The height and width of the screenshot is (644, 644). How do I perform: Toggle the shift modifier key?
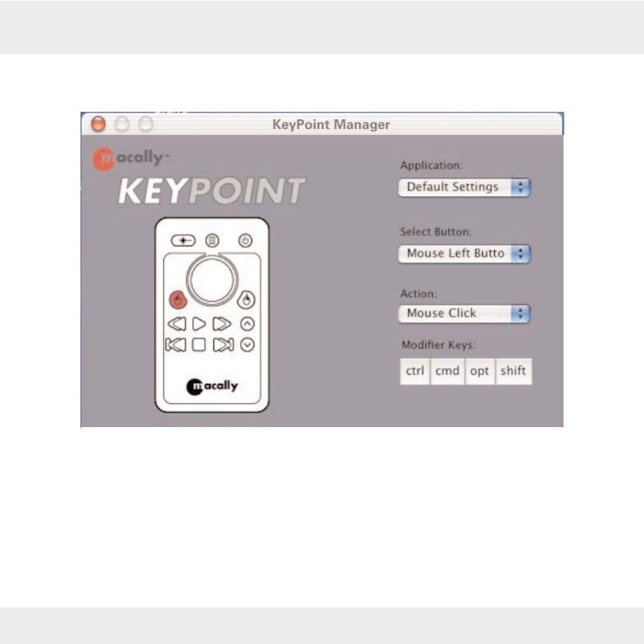[514, 371]
